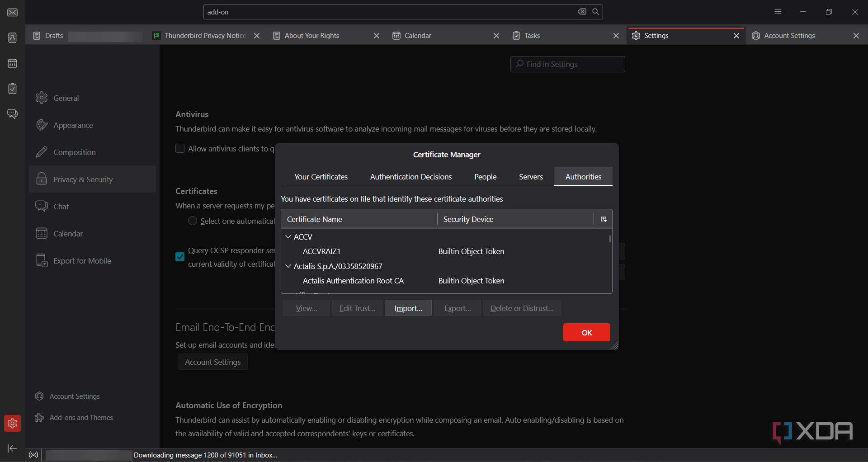Close the Tasks tab
This screenshot has width=868, height=462.
tap(616, 36)
